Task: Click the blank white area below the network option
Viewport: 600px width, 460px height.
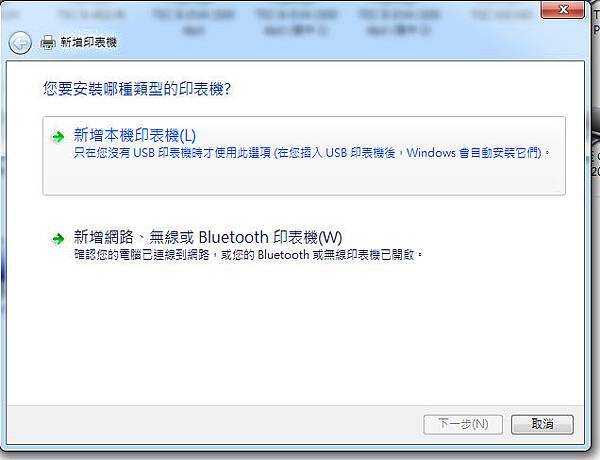Action: [295, 333]
